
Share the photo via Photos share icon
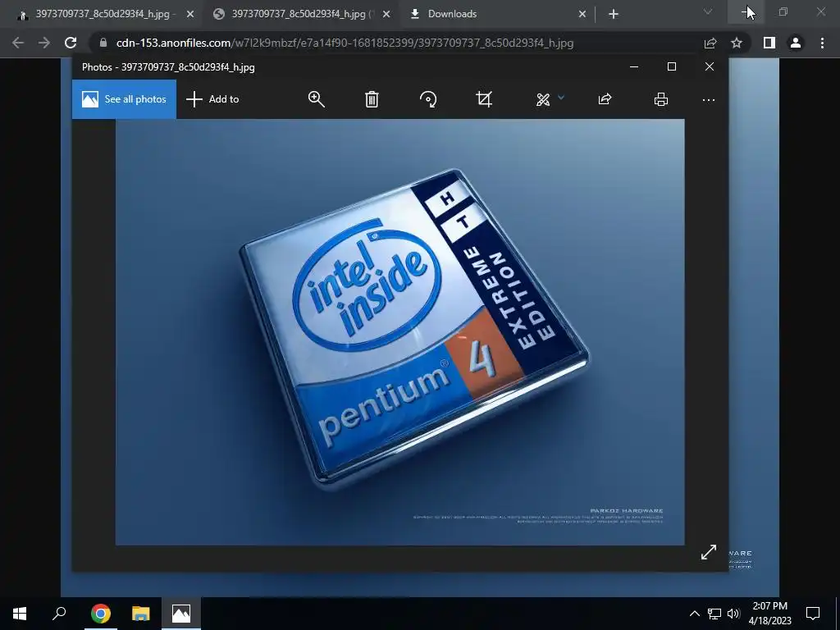click(x=605, y=99)
